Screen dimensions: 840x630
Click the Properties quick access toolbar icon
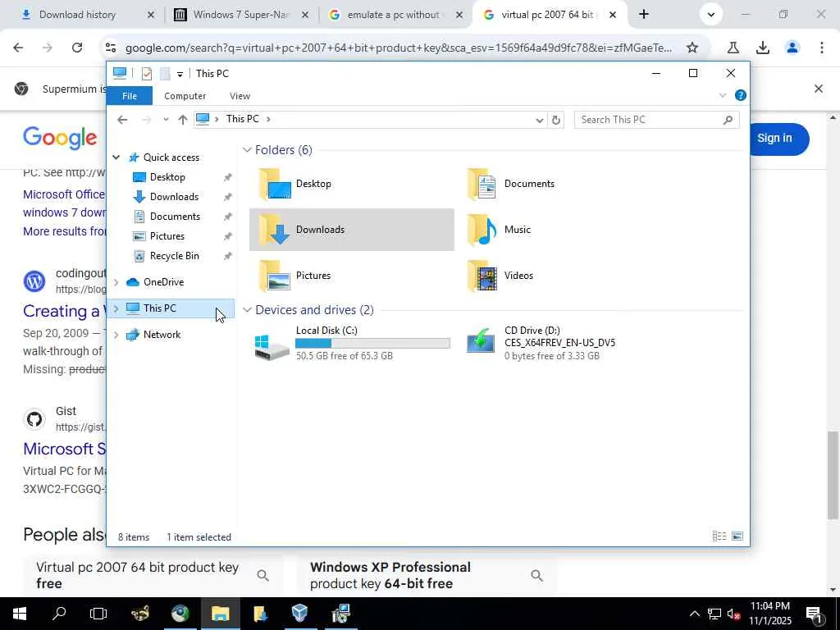(x=147, y=73)
